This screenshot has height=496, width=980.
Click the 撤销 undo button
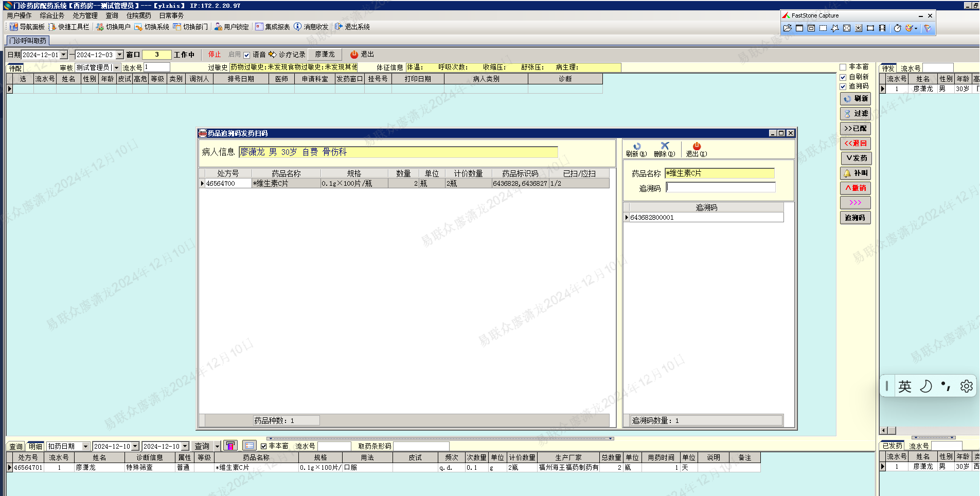click(x=855, y=188)
